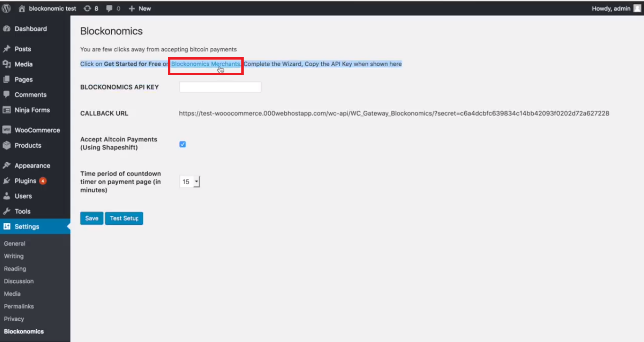
Task: Click the Blockonomics API Key input field
Action: pyautogui.click(x=221, y=87)
